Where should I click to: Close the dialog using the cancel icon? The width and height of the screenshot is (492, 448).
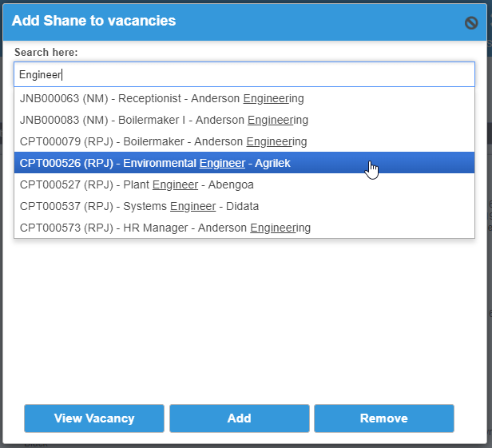click(471, 22)
